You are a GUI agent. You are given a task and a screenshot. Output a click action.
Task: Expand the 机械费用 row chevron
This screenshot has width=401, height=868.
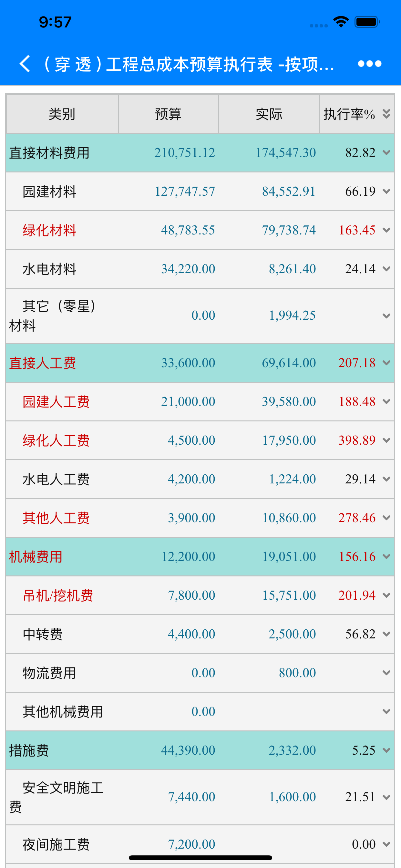pos(386,557)
